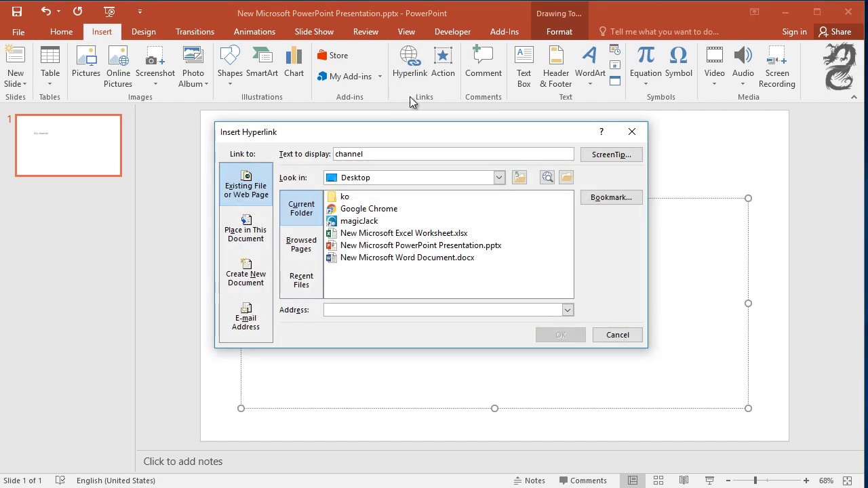Switch to the Design tab
The width and height of the screenshot is (868, 488).
(x=144, y=32)
